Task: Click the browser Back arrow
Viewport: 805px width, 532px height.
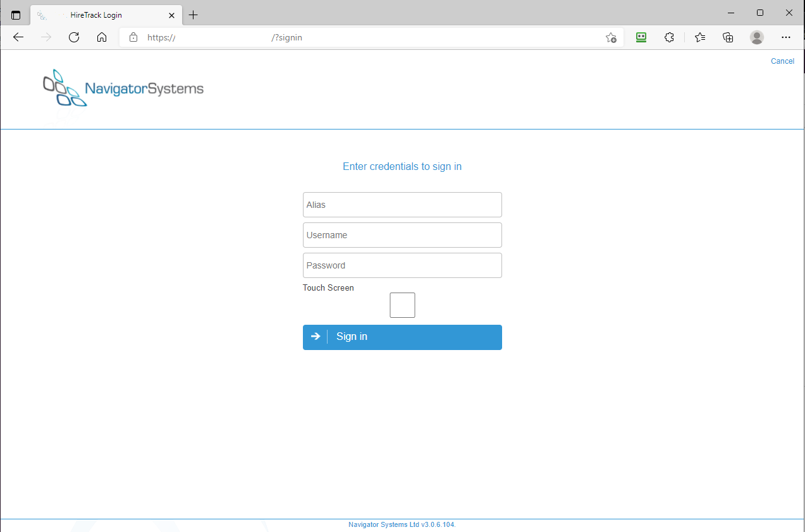Action: (x=18, y=37)
